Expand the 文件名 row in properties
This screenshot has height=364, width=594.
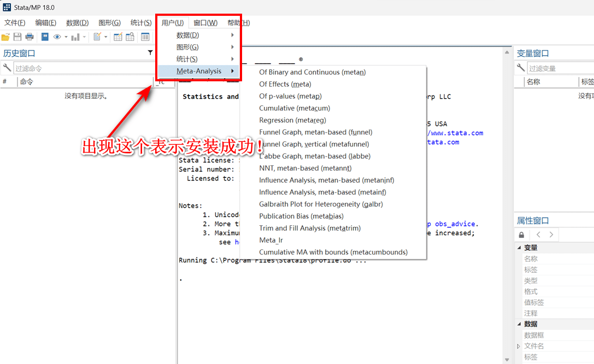tap(519, 346)
